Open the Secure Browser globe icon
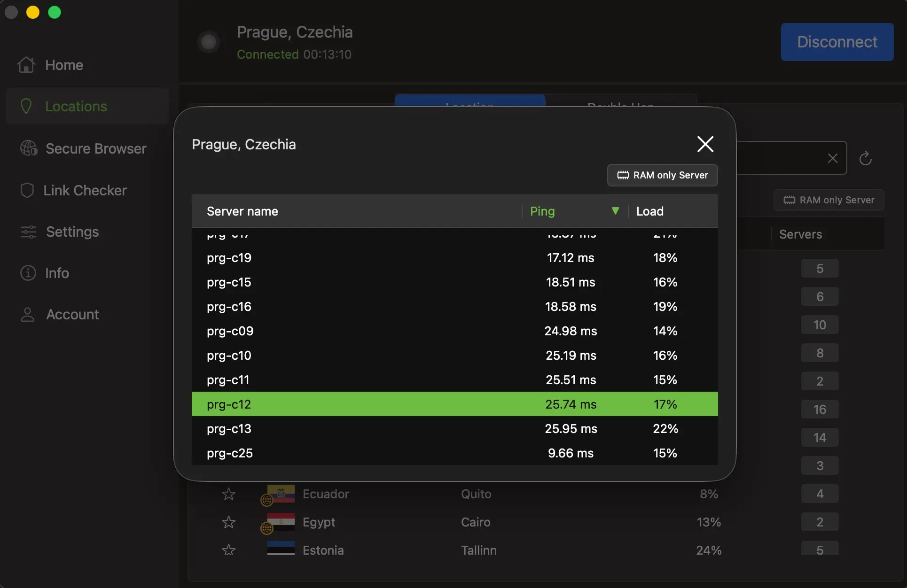The height and width of the screenshot is (588, 907). (x=29, y=148)
